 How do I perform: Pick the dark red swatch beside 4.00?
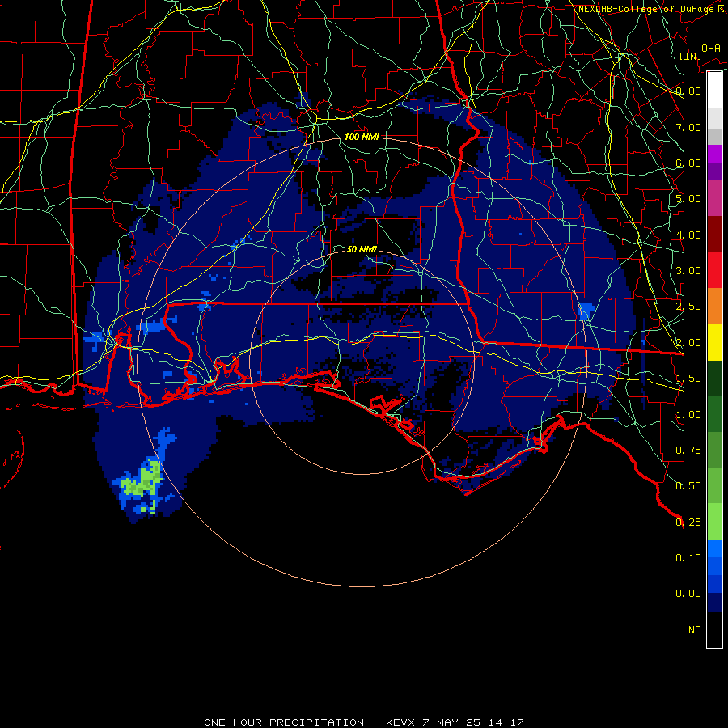point(714,235)
